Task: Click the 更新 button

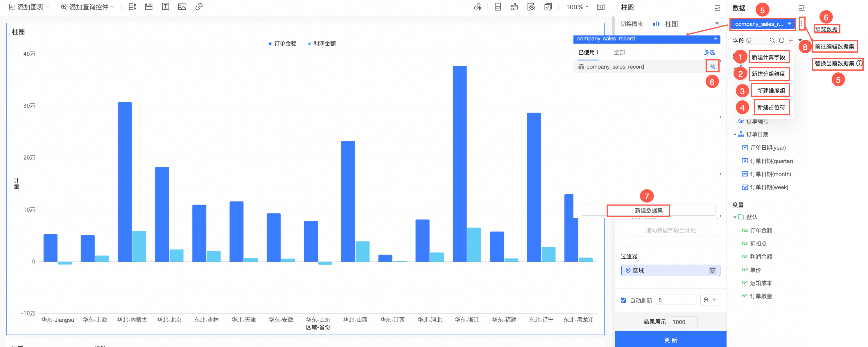Action: (x=670, y=339)
